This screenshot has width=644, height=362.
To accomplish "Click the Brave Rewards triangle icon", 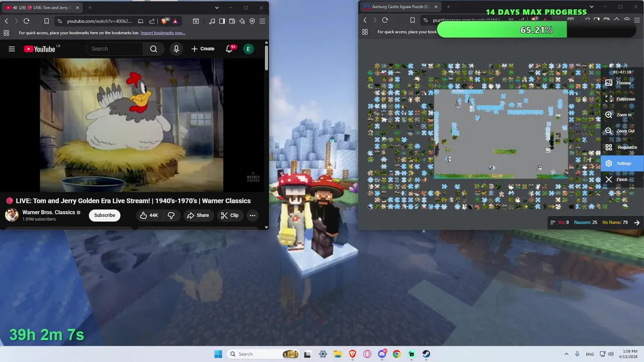I will (x=175, y=21).
